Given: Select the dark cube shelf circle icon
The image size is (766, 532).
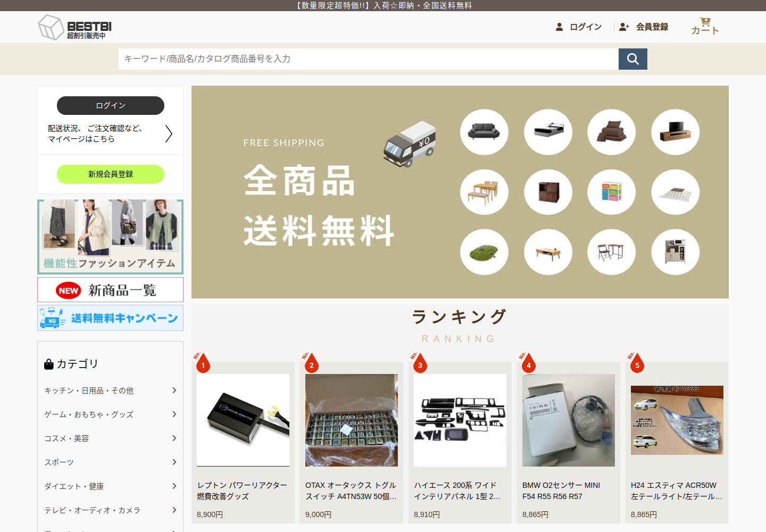Looking at the screenshot, I should tap(548, 192).
